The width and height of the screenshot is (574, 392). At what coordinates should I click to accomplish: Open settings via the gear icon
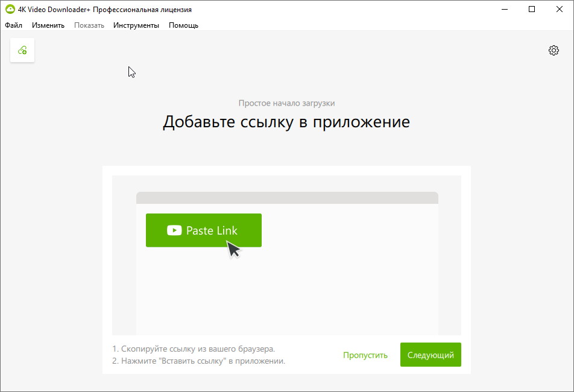point(553,51)
